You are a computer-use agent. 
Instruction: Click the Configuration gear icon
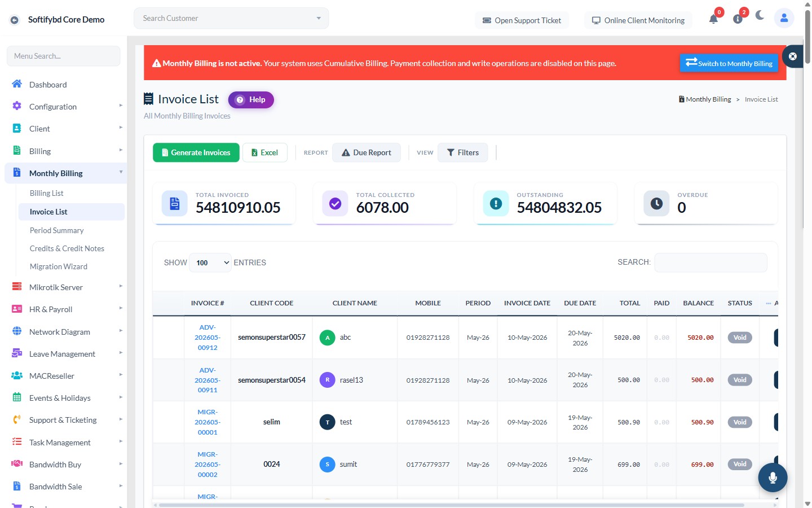[17, 106]
